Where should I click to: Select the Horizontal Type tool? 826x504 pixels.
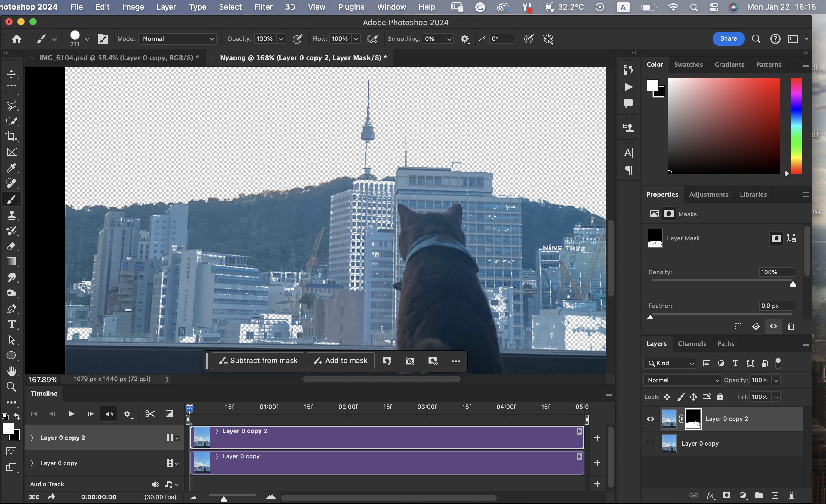pyautogui.click(x=11, y=324)
